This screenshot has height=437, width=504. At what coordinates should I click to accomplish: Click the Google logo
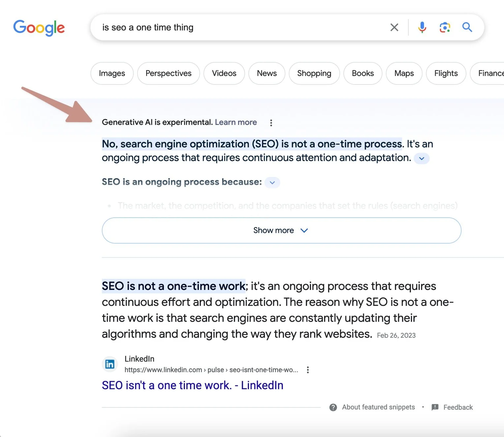click(x=39, y=28)
